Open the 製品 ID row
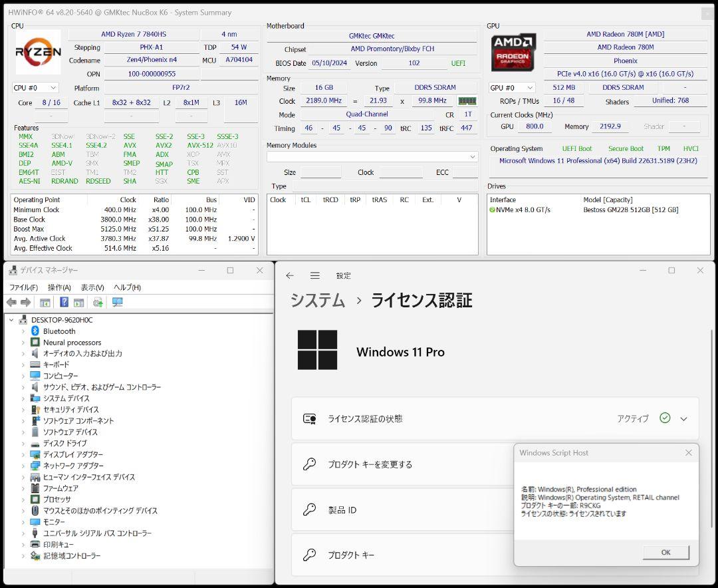 (x=404, y=510)
